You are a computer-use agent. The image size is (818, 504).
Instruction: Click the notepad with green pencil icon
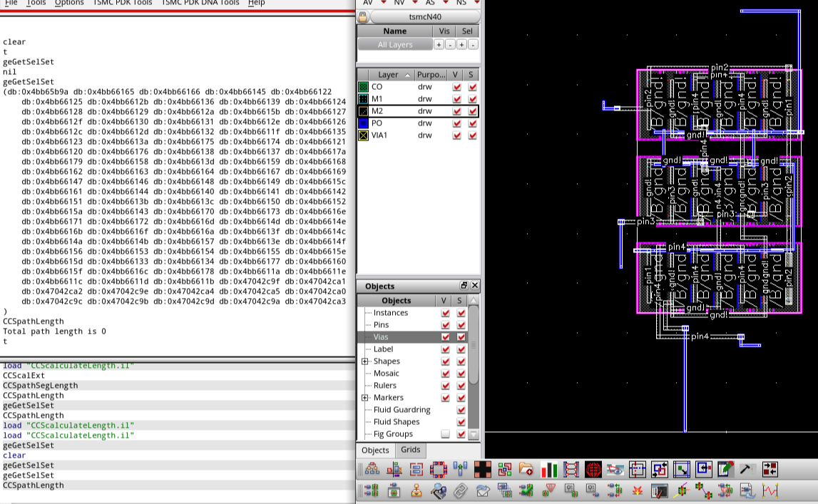(725, 470)
